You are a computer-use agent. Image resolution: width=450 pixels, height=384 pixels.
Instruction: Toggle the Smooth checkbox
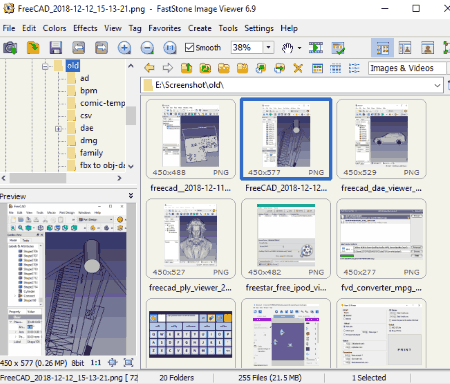(x=189, y=48)
